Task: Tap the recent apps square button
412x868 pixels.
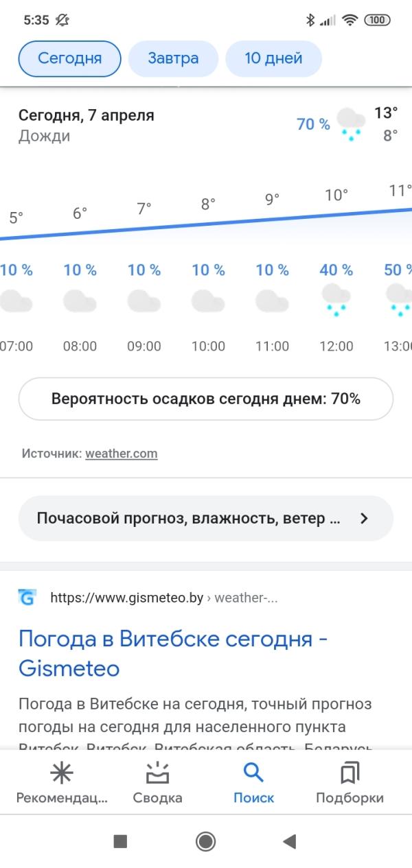Action: click(120, 841)
